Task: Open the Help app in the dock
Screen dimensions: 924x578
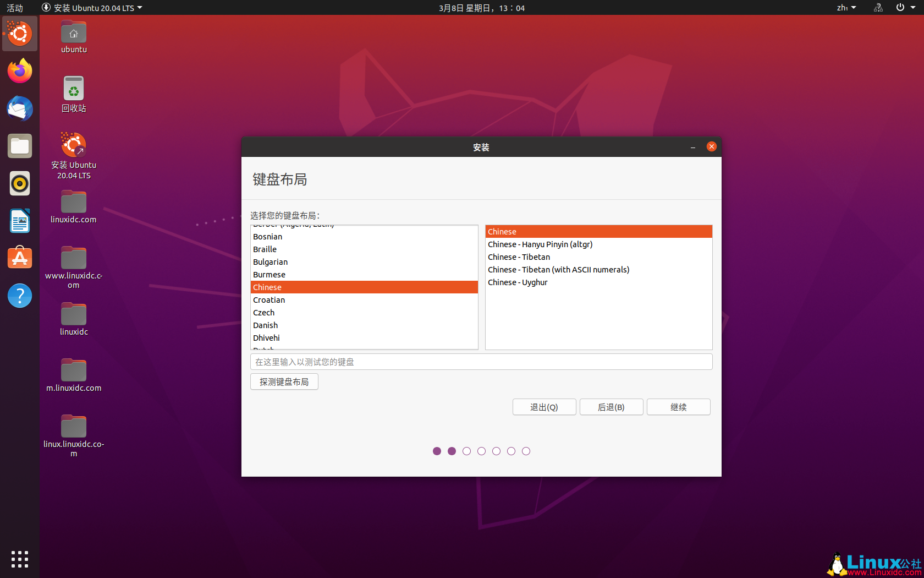Action: [x=19, y=296]
